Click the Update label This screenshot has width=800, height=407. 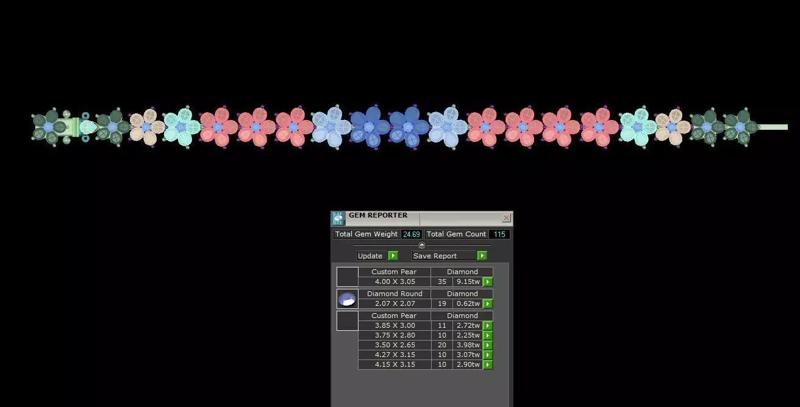click(370, 256)
